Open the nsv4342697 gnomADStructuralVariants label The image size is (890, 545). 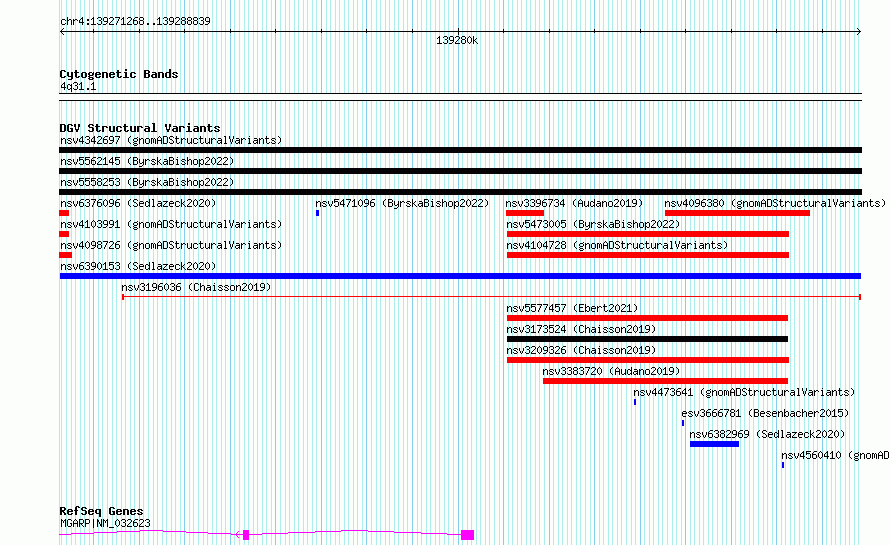pyautogui.click(x=171, y=140)
